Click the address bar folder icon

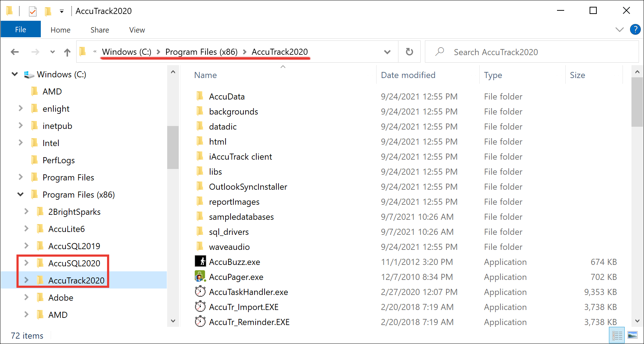click(83, 52)
